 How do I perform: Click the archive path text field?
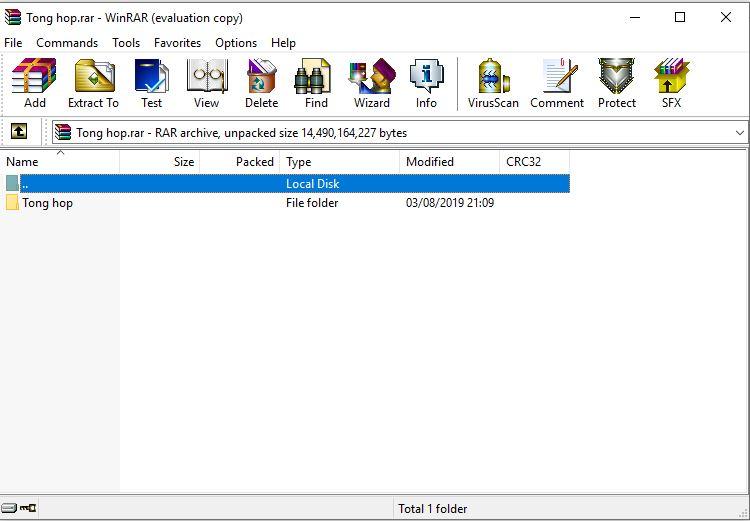pos(399,133)
